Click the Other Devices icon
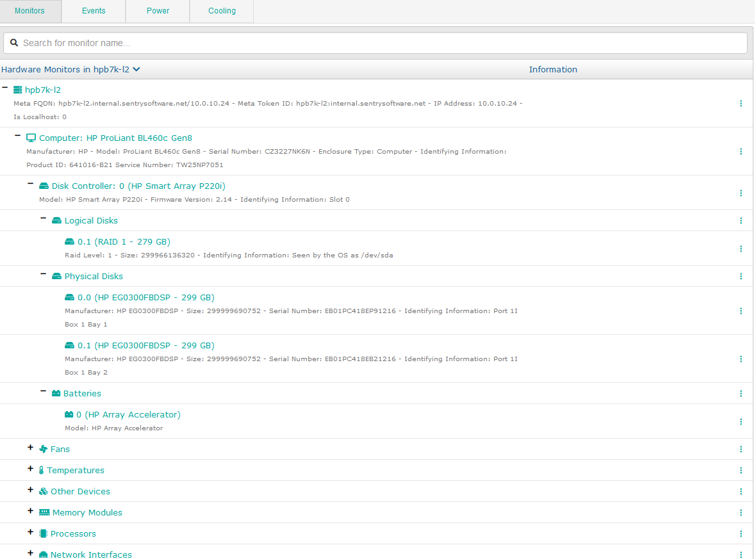This screenshot has width=756, height=559. click(x=43, y=491)
